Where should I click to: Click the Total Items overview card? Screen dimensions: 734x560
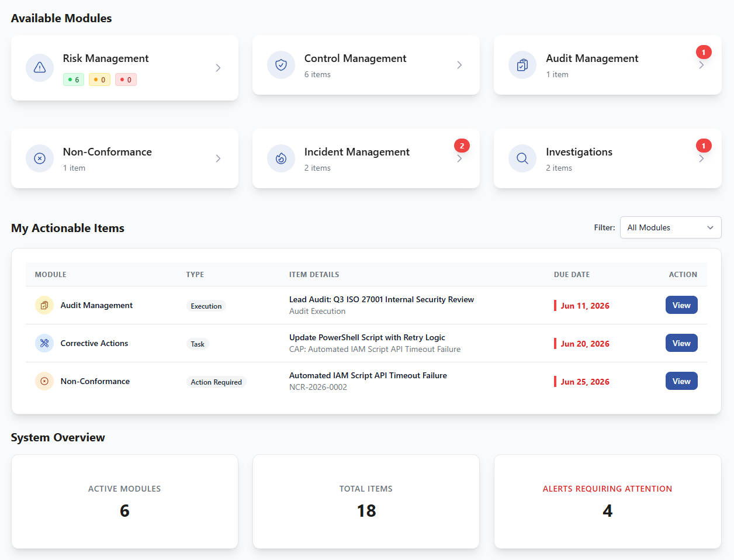click(x=366, y=502)
